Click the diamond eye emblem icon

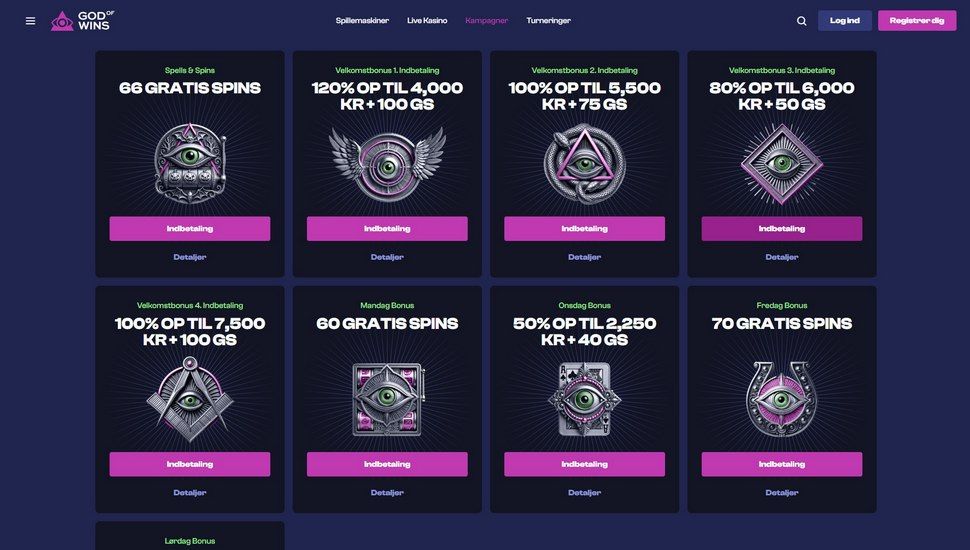click(x=781, y=163)
